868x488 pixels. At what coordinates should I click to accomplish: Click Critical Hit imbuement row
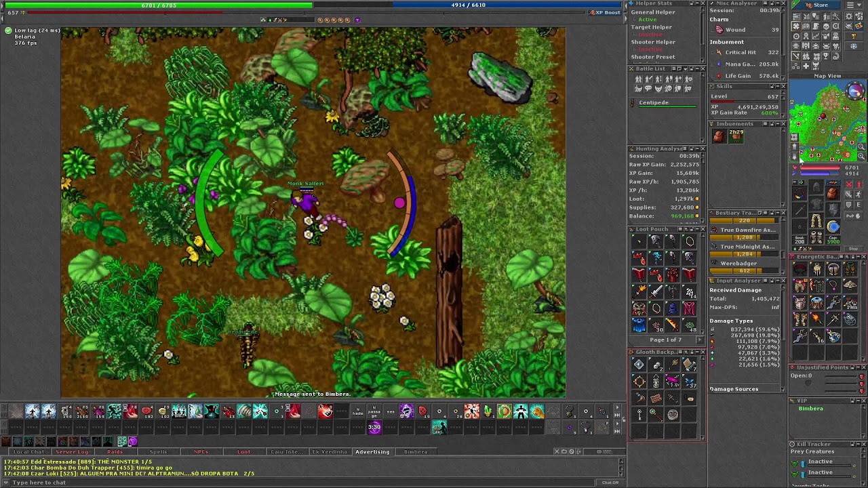[747, 52]
